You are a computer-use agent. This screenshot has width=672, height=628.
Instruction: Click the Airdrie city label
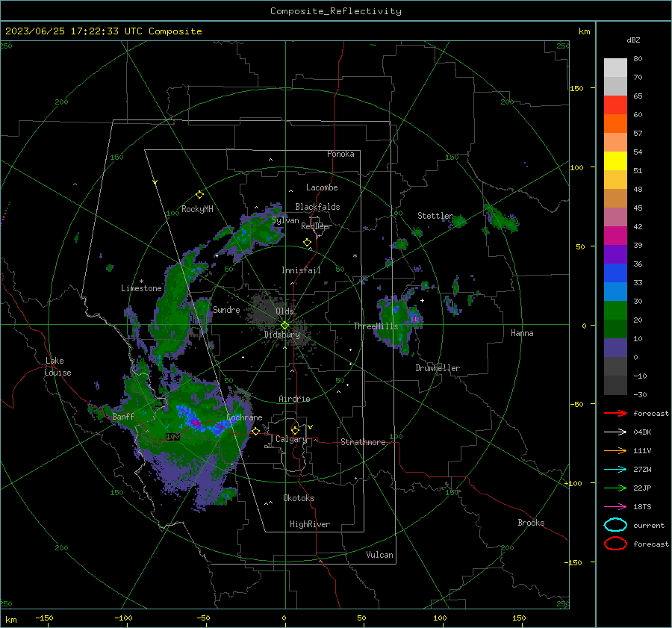point(294,399)
